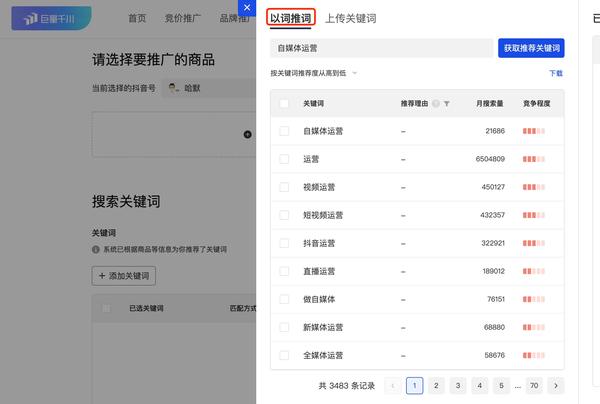Go to page 3
This screenshot has width=600, height=404.
[x=458, y=386]
